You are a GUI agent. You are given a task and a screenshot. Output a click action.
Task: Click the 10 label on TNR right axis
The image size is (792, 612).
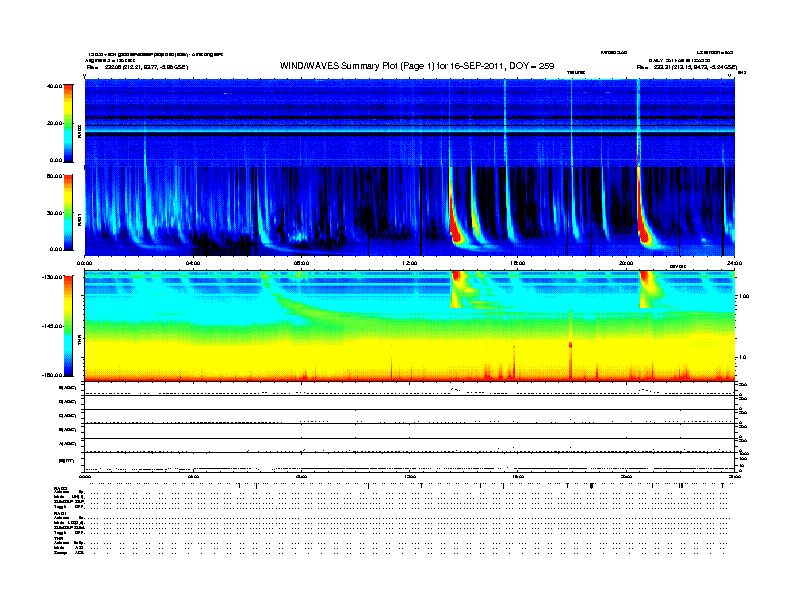point(742,358)
